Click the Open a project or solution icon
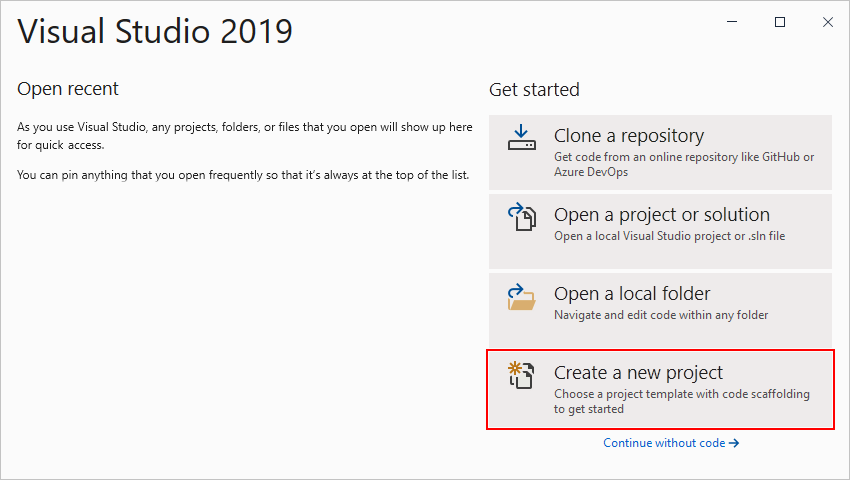This screenshot has height=480, width=850. (522, 217)
